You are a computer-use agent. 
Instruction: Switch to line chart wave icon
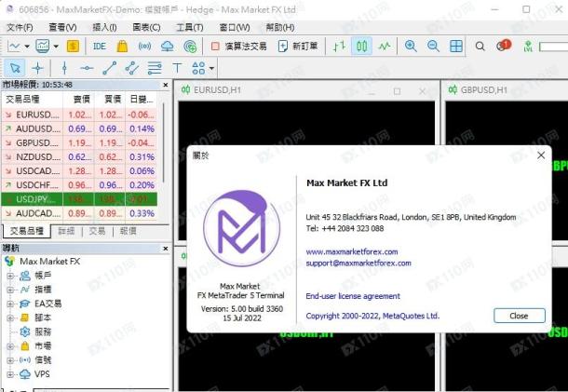(385, 47)
